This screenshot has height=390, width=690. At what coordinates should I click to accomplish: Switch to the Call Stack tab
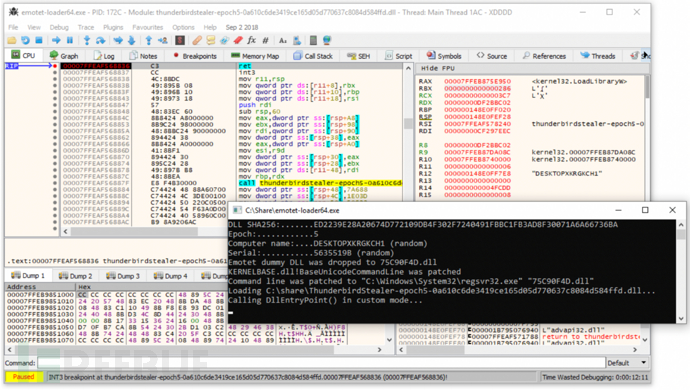313,56
